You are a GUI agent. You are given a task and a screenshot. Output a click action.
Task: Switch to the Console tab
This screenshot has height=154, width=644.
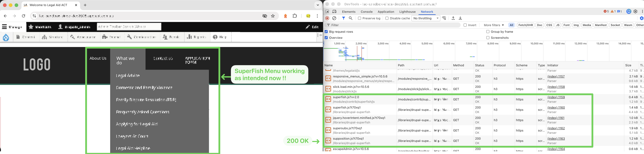(366, 12)
